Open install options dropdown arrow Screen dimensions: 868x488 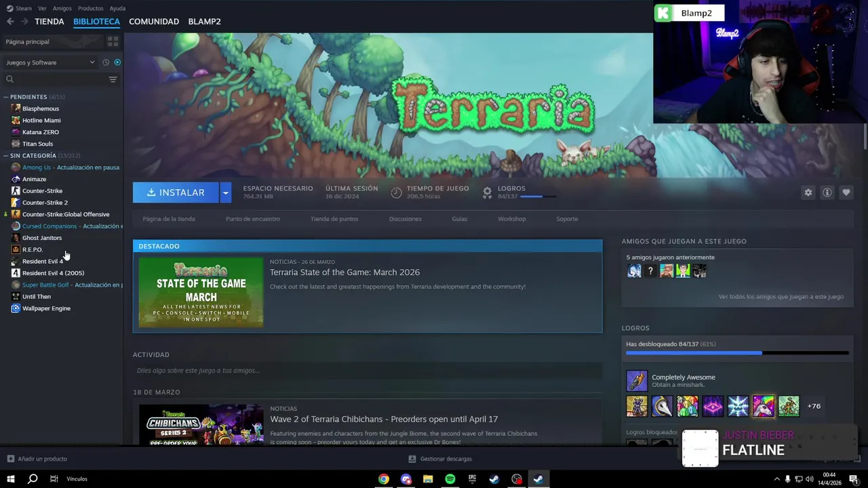click(x=225, y=192)
